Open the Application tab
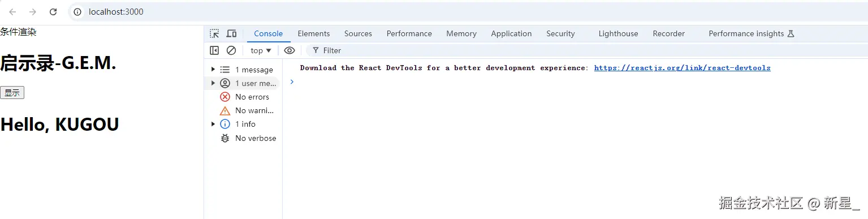 point(511,33)
